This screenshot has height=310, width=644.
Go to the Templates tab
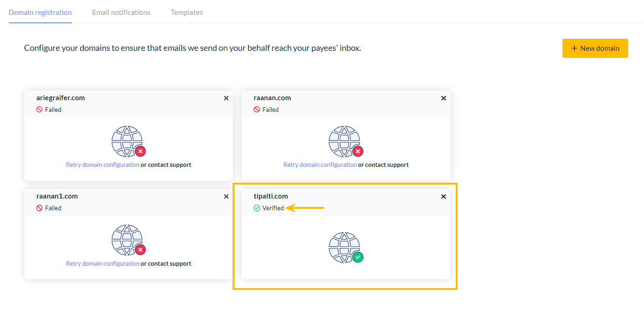click(187, 13)
